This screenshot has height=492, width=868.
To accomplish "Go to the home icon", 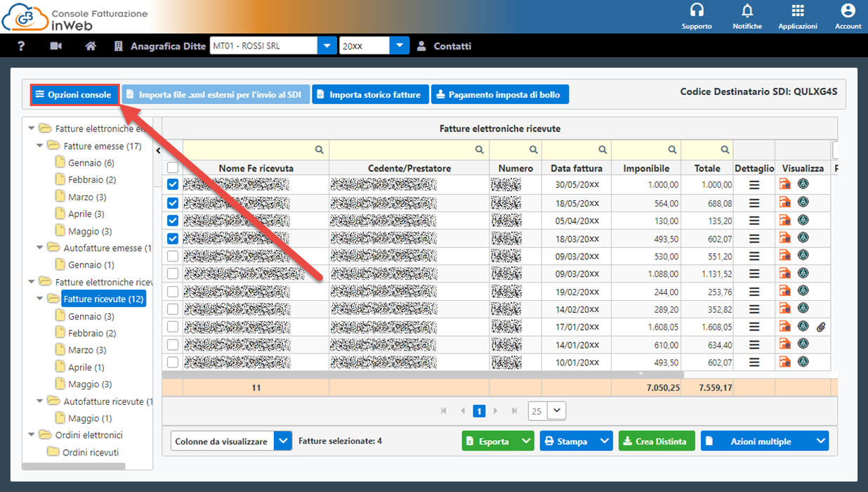I will [x=91, y=46].
